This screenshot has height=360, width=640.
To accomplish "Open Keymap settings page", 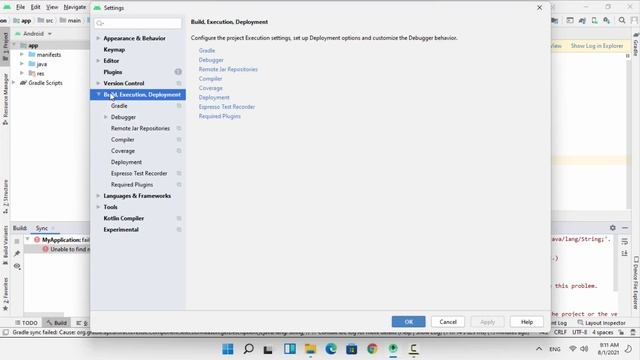I will tap(114, 49).
